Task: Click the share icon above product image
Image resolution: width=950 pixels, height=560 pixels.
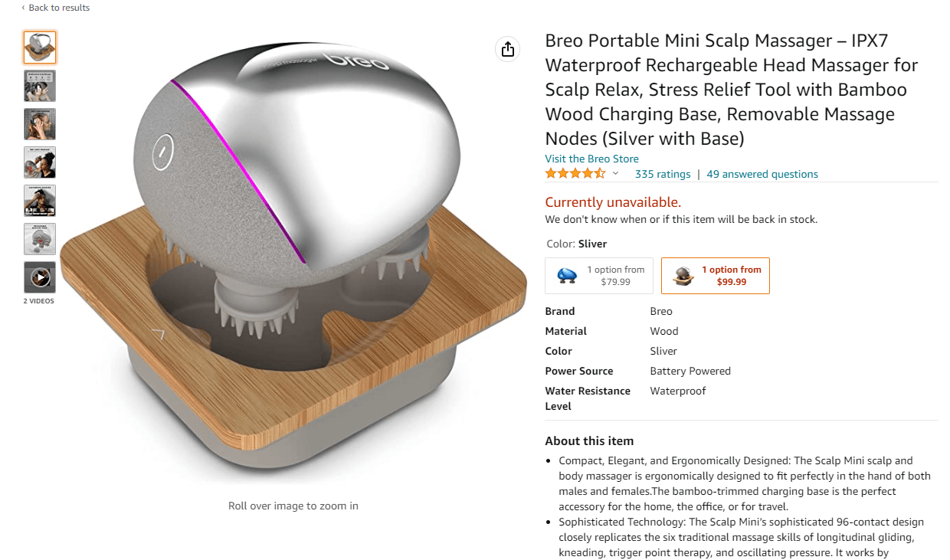Action: (x=507, y=49)
